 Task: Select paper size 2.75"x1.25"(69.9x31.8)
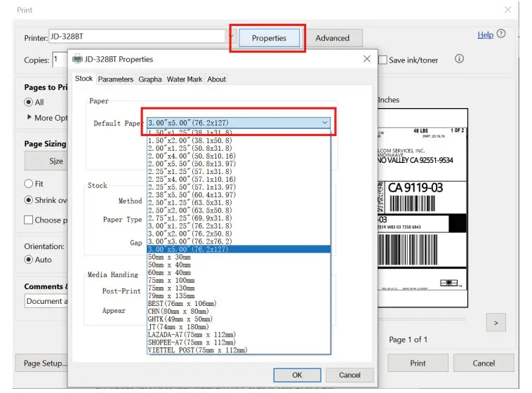[x=239, y=218]
